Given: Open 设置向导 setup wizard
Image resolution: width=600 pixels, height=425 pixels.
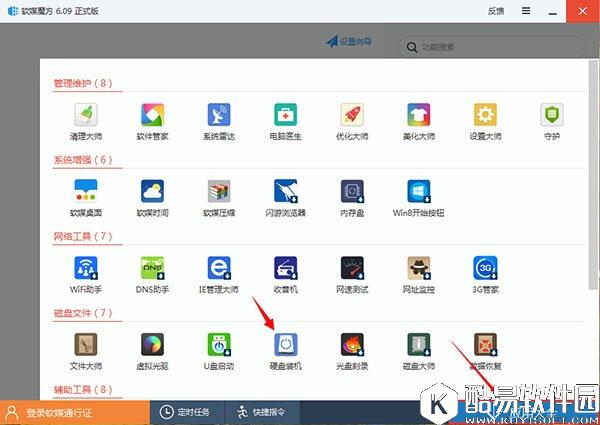Looking at the screenshot, I should (349, 41).
